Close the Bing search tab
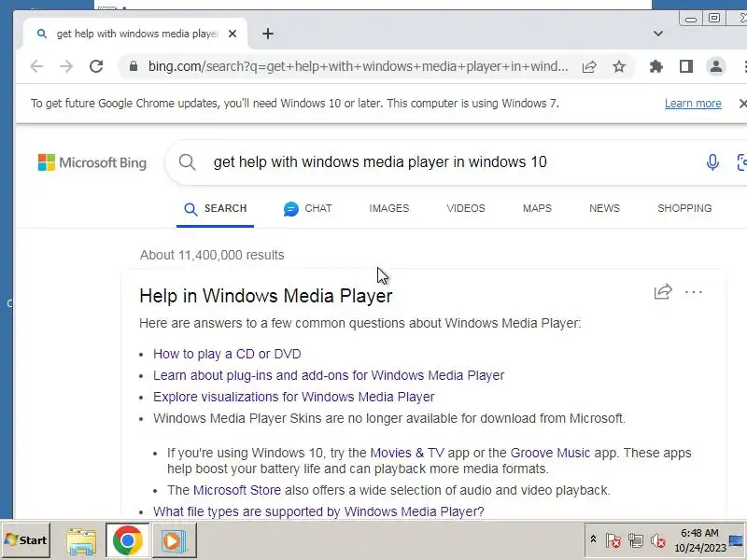Viewport: 747px width, 560px height. tap(233, 34)
